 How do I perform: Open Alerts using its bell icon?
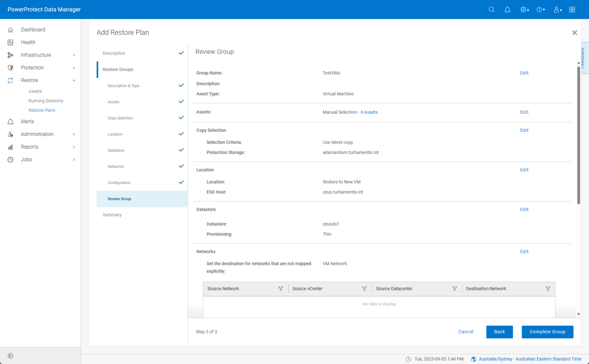tap(11, 121)
